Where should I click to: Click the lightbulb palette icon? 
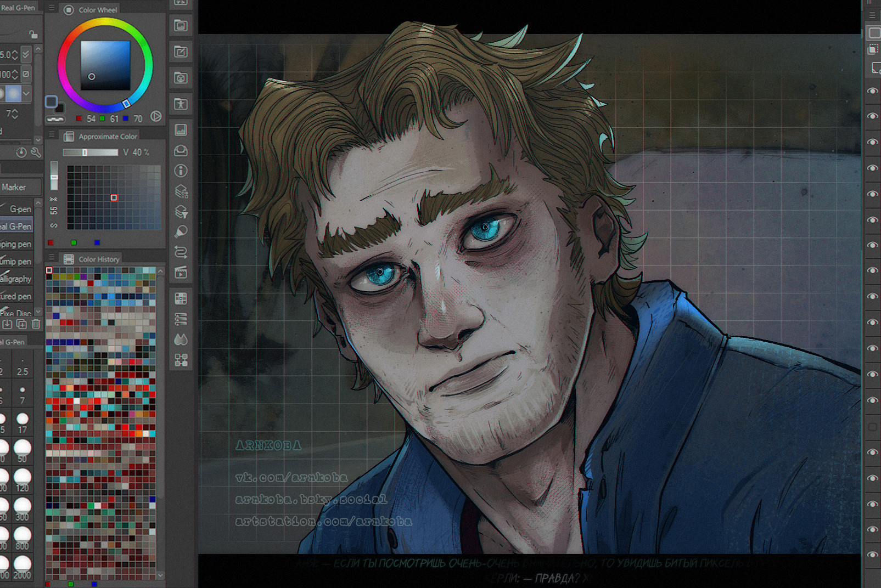(x=181, y=231)
